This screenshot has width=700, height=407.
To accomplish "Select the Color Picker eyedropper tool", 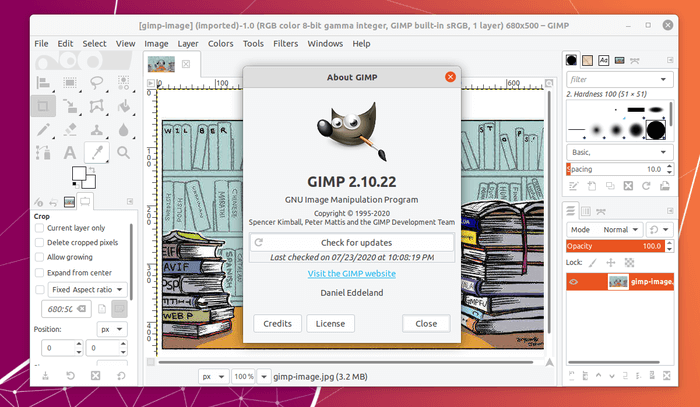I will [x=97, y=153].
